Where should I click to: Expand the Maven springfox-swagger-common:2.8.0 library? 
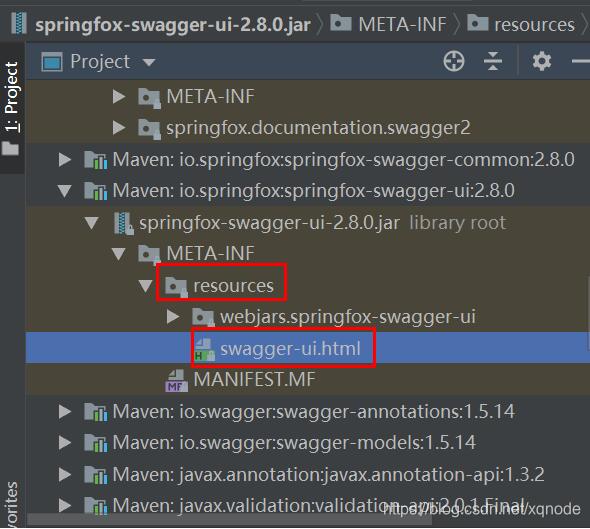(x=65, y=160)
